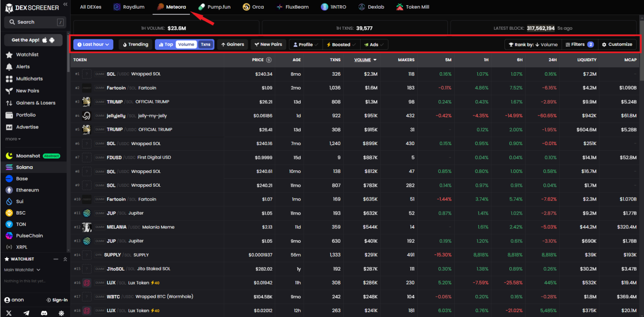
Task: Click the FDUSD First Digital USD row
Action: coord(355,158)
